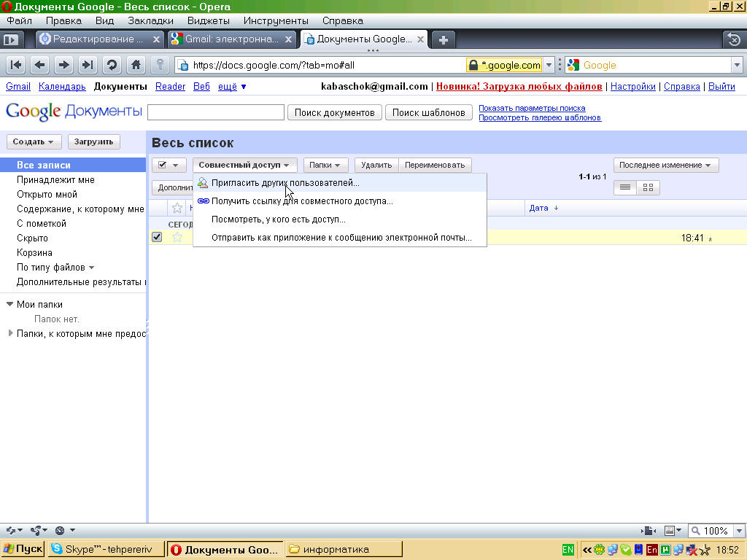747x560 pixels.
Task: Switch to the информатика taskbar window
Action: 344,550
